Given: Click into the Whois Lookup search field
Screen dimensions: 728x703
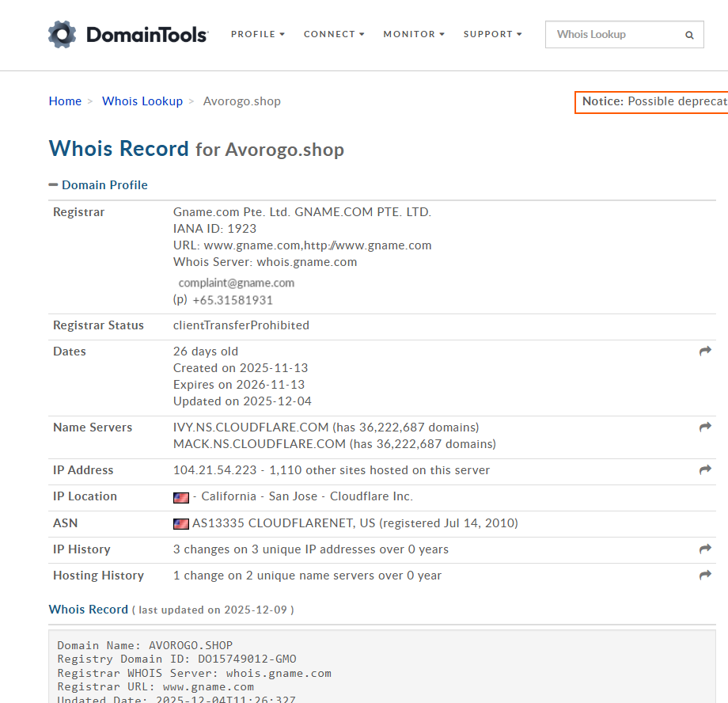Looking at the screenshot, I should [x=613, y=35].
